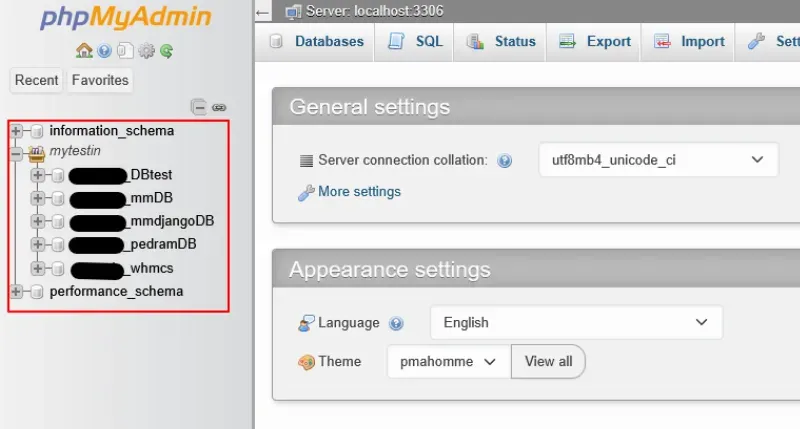Image resolution: width=800 pixels, height=429 pixels.
Task: Collapse the mytestin group node
Action: point(16,153)
